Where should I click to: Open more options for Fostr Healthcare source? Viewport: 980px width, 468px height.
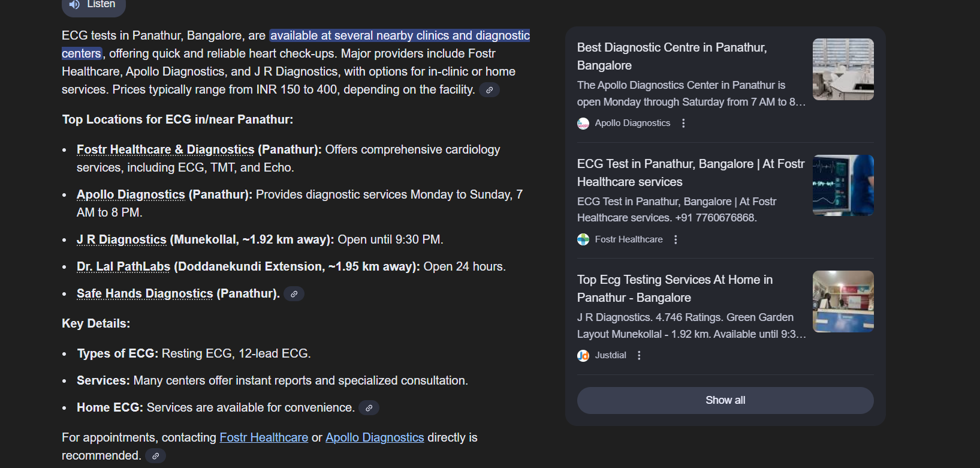coord(676,239)
